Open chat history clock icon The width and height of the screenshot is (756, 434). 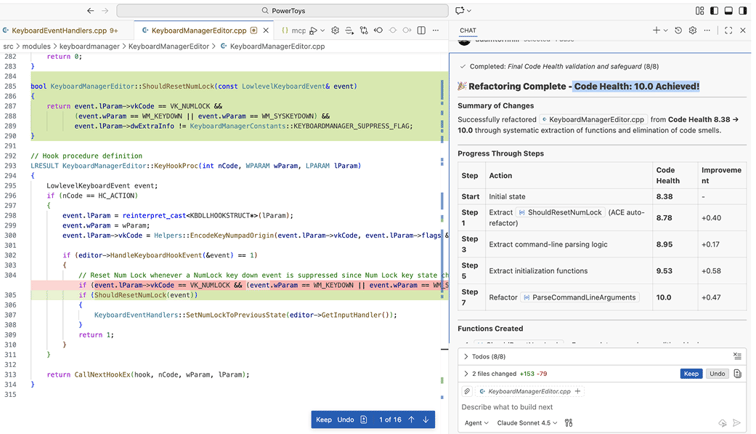(x=678, y=31)
